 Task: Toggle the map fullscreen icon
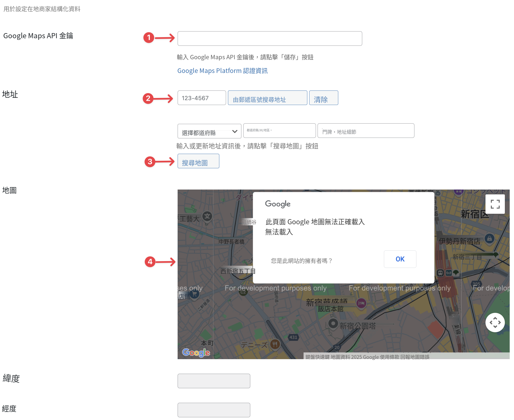(495, 204)
